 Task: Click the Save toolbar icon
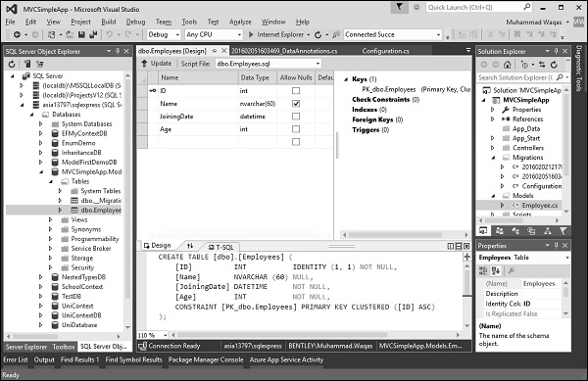[81, 34]
